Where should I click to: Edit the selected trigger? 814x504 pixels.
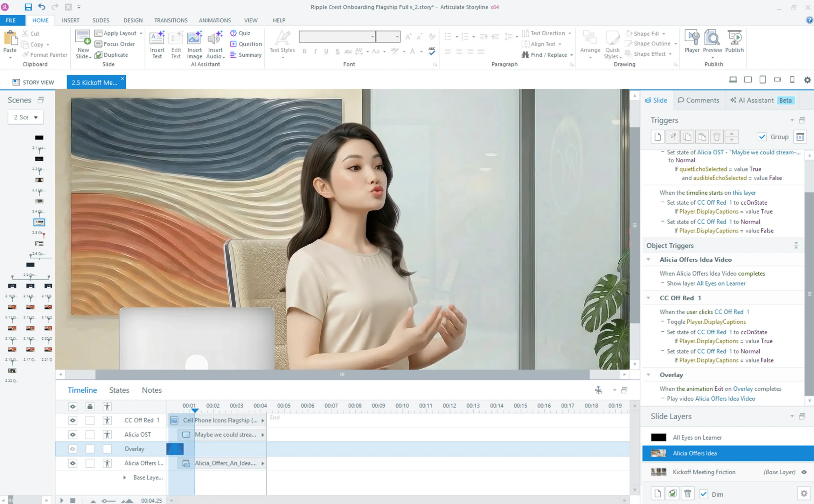click(x=672, y=136)
